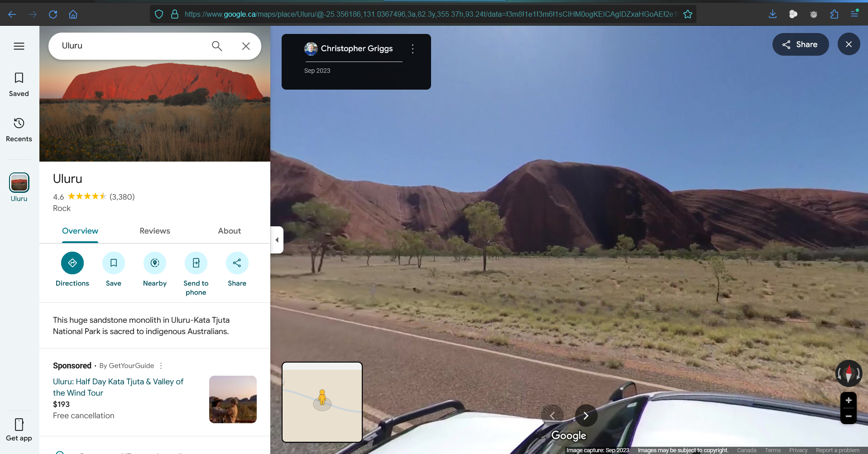
Task: Click the tracking protection shield icon
Action: [x=159, y=14]
